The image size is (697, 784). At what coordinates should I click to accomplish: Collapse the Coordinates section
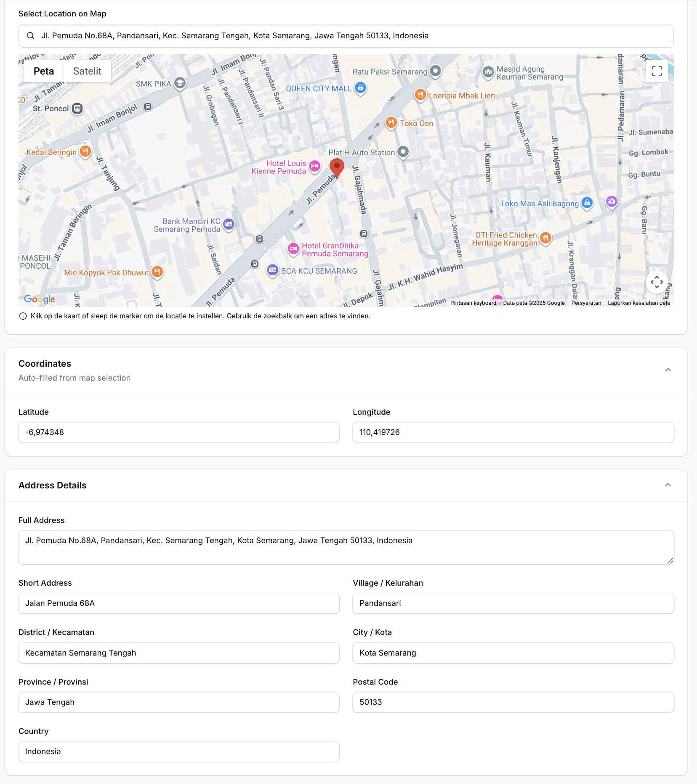pyautogui.click(x=668, y=371)
